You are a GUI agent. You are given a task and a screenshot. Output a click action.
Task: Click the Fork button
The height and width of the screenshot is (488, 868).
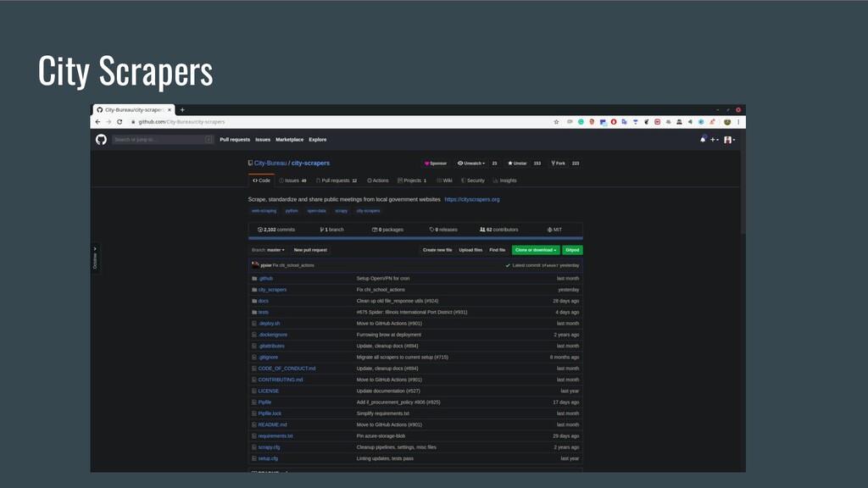click(x=559, y=164)
